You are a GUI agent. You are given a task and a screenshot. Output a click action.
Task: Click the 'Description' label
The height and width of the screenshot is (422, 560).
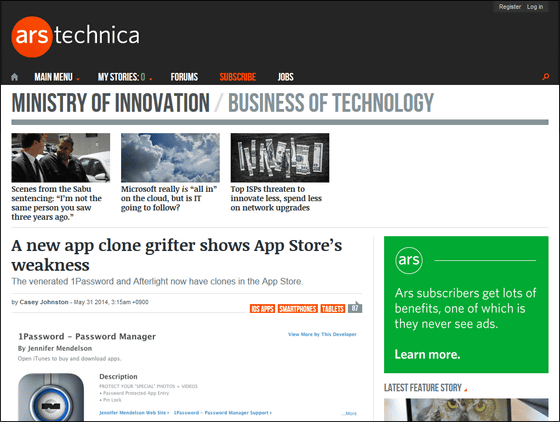[x=118, y=376]
